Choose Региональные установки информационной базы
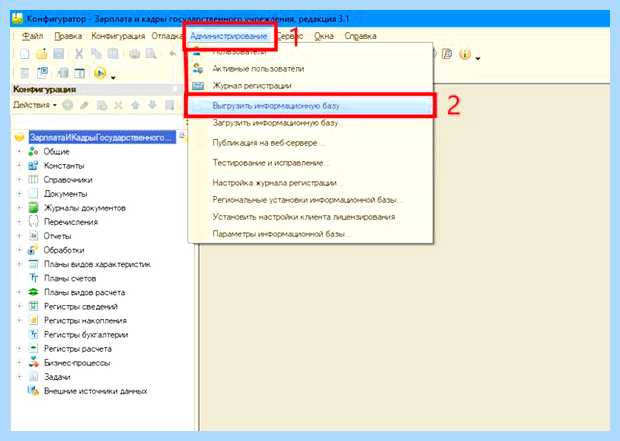Screen dimensions: 620x441 (310, 200)
